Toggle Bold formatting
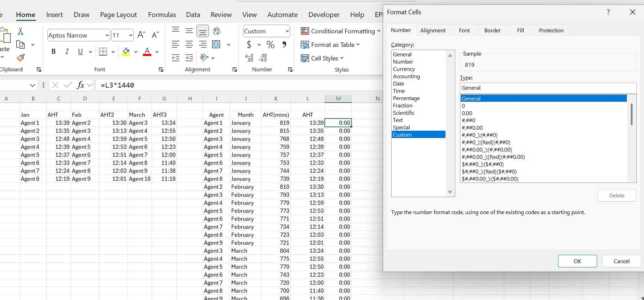644x300 pixels. [x=54, y=51]
